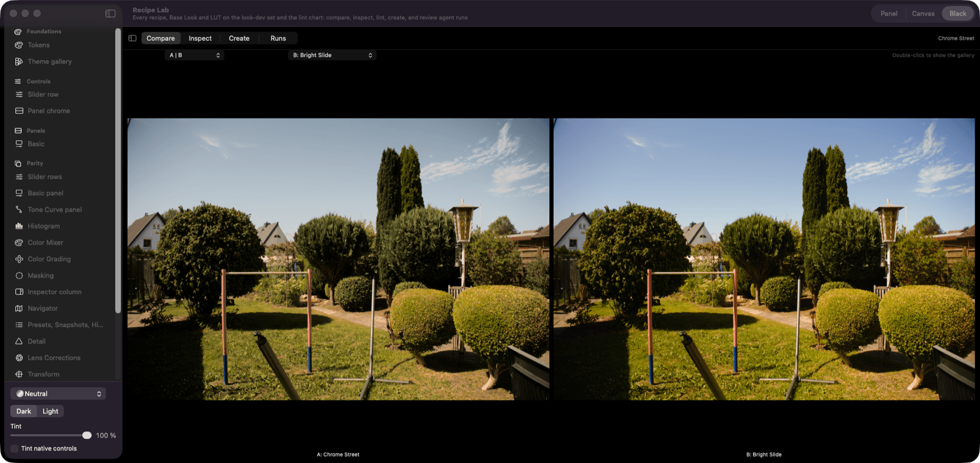Switch to the Runs tab
Viewport: 980px width, 463px height.
278,38
